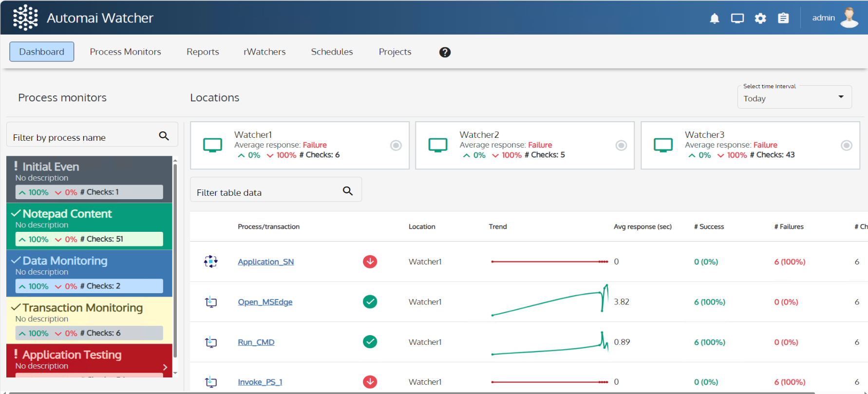Image resolution: width=868 pixels, height=394 pixels.
Task: Open the Schedules tab
Action: [332, 52]
